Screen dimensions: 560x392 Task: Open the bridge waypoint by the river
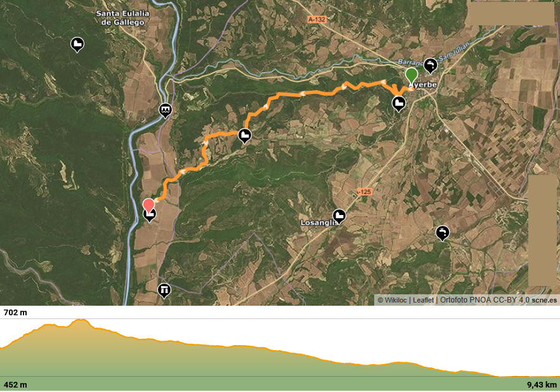click(x=165, y=111)
